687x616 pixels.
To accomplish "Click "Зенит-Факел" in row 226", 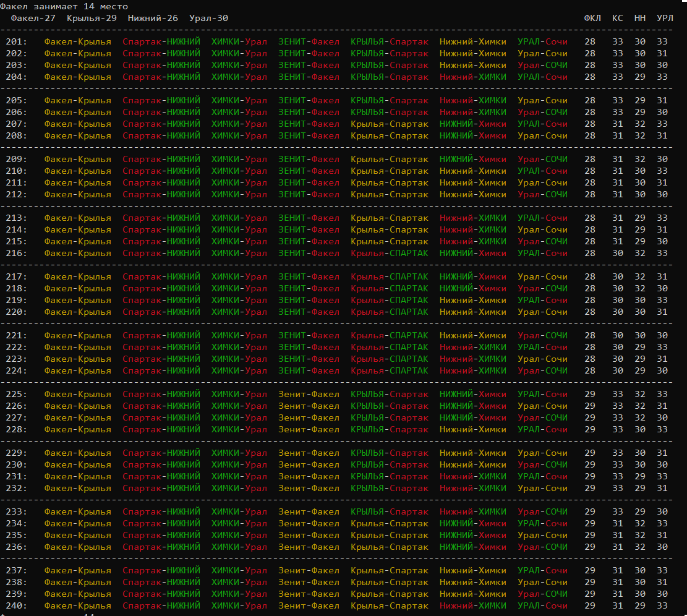I will (309, 406).
